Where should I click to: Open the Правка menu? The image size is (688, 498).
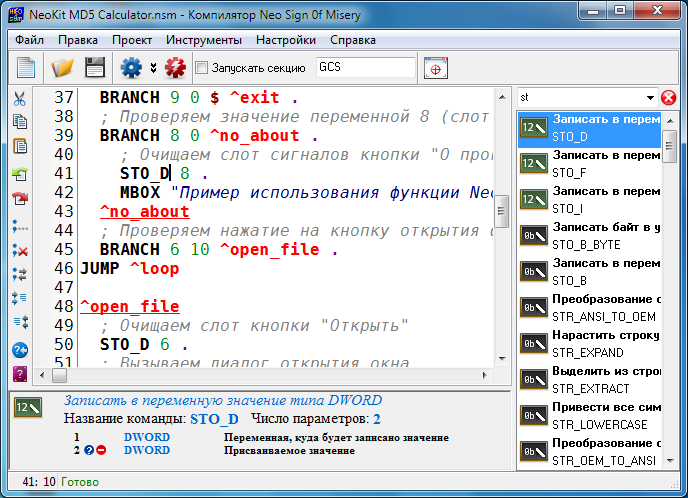point(78,40)
